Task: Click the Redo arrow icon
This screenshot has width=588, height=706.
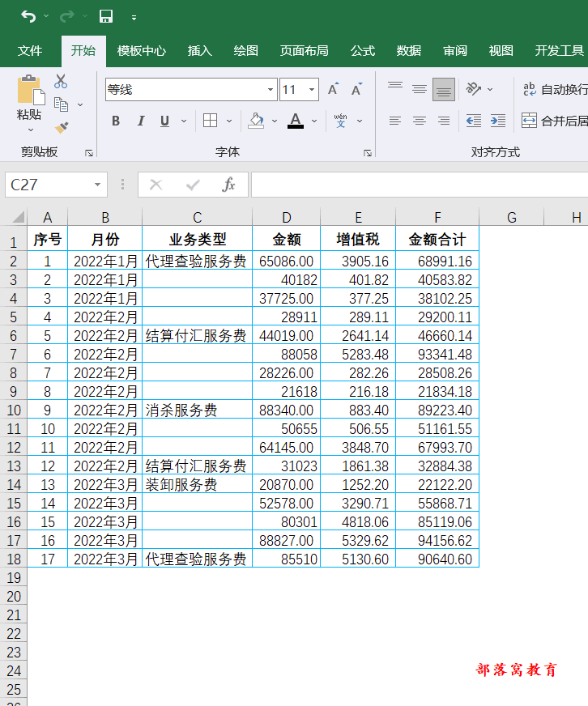Action: pyautogui.click(x=67, y=17)
